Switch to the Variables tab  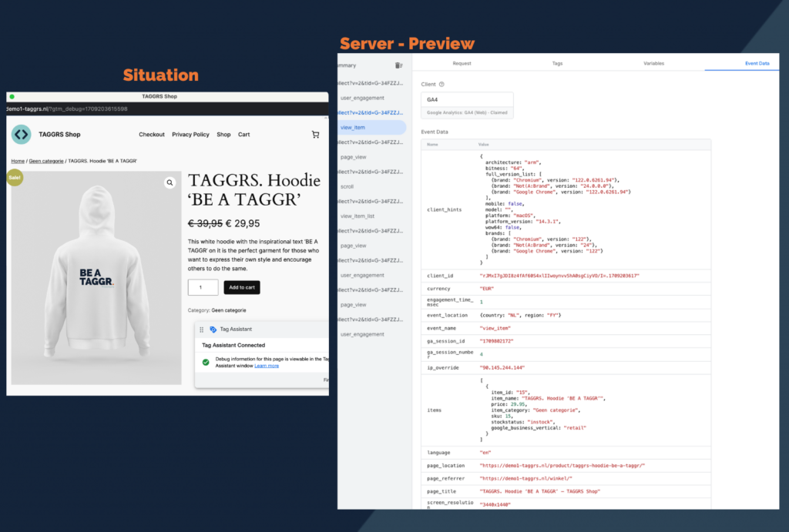pyautogui.click(x=653, y=63)
